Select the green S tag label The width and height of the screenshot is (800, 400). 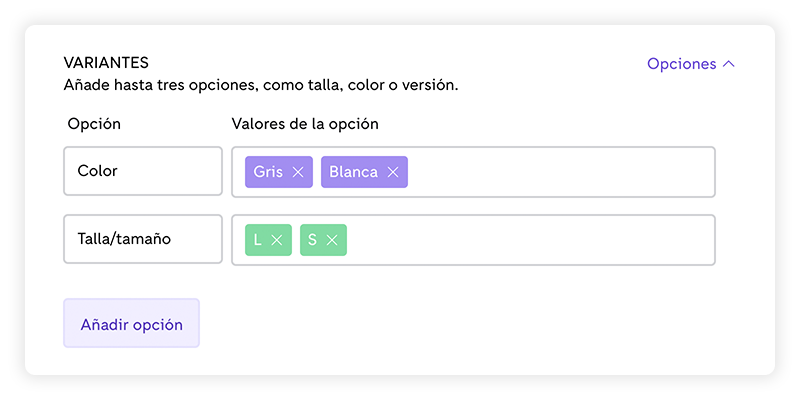tap(312, 240)
